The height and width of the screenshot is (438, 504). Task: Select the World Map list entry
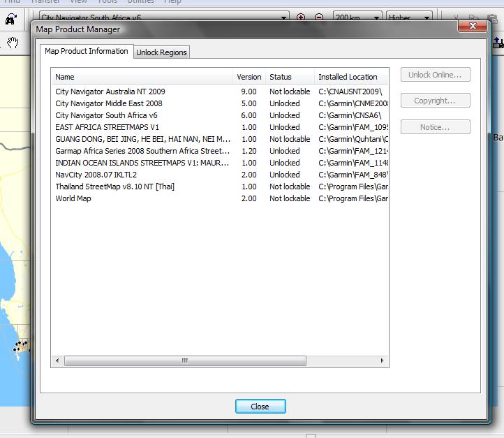pyautogui.click(x=73, y=198)
